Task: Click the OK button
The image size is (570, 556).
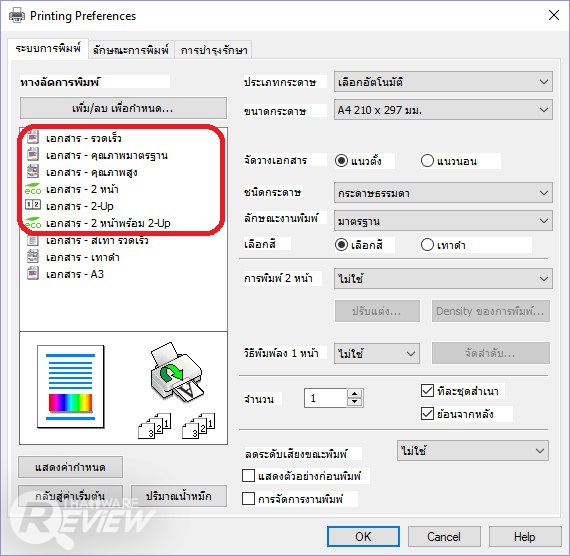Action: (x=363, y=536)
